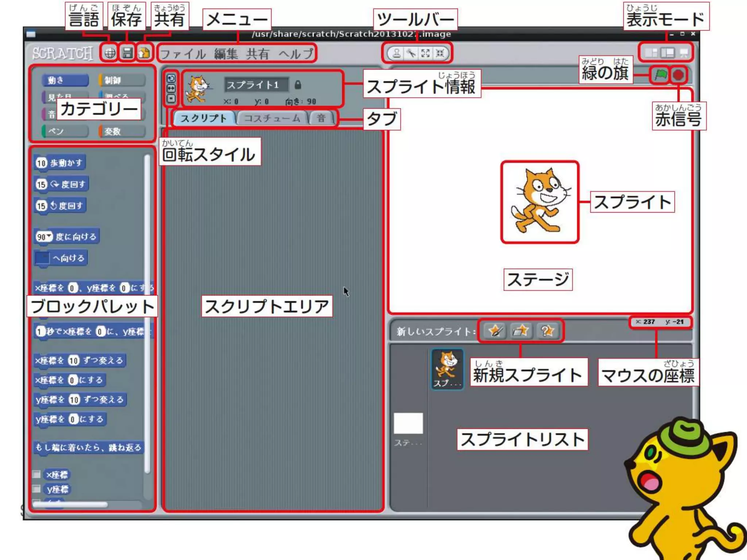Select the shrink sprite tool
Viewport: 747px width, 560px height.
point(440,54)
